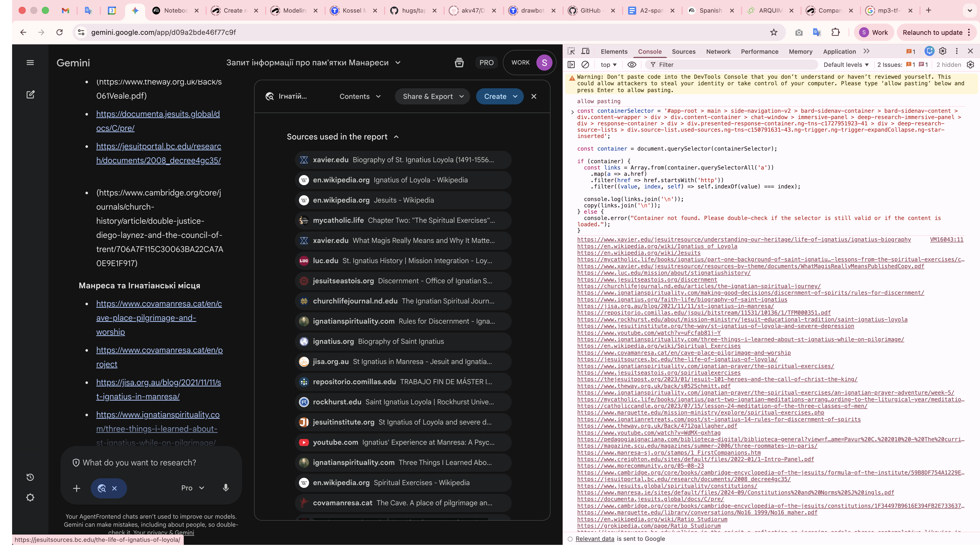Open the xavier.edu Biography of St. Ignatius source
The image size is (980, 559).
click(x=403, y=160)
